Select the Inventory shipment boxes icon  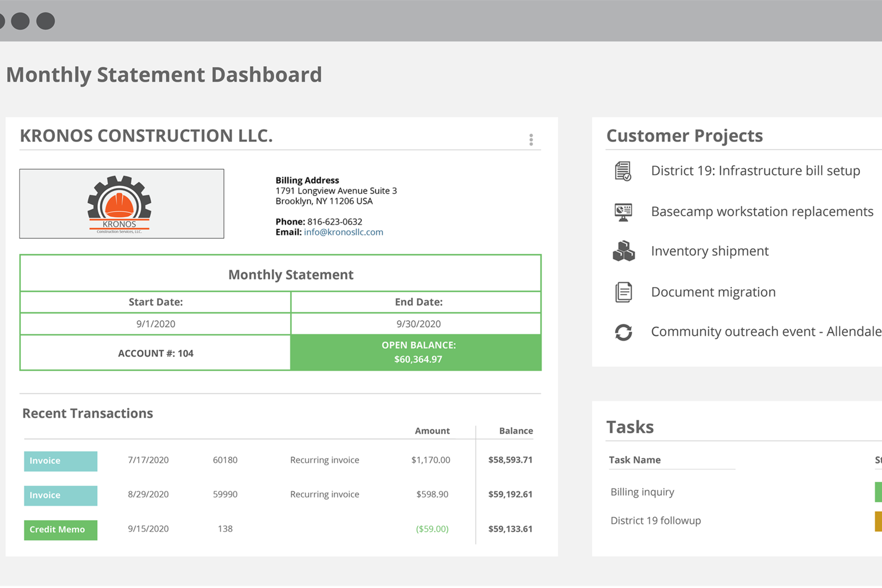[623, 251]
